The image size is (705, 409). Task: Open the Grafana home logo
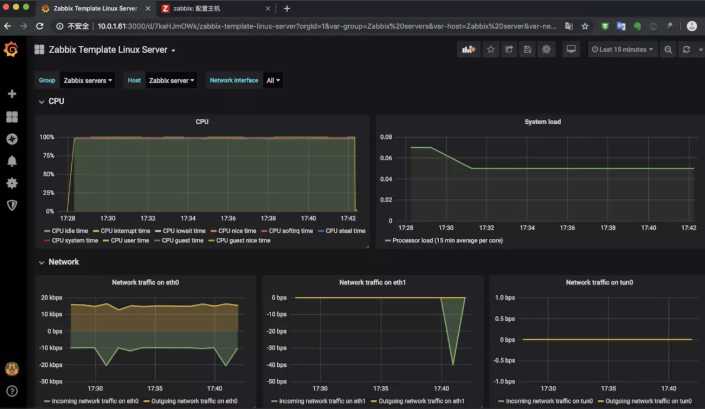11,49
